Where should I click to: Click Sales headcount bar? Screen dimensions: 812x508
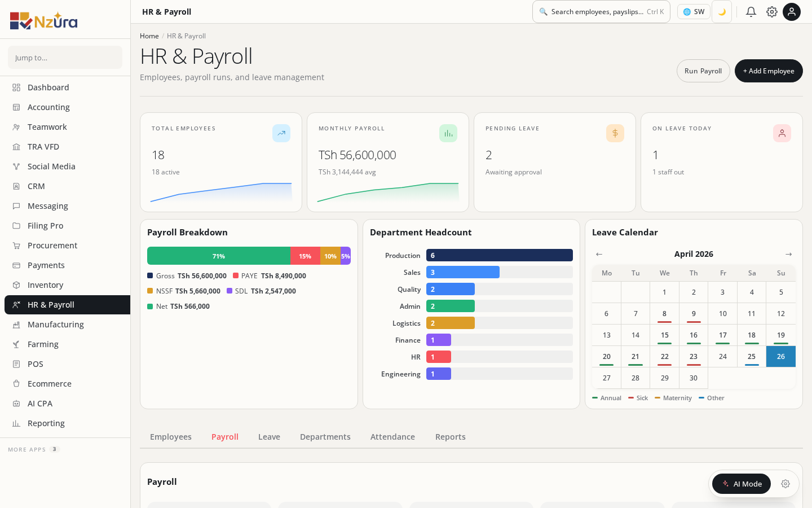click(463, 272)
